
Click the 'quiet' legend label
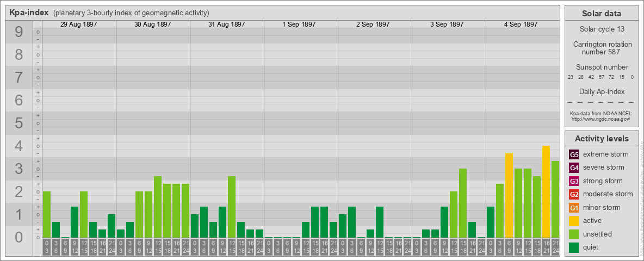tap(592, 247)
